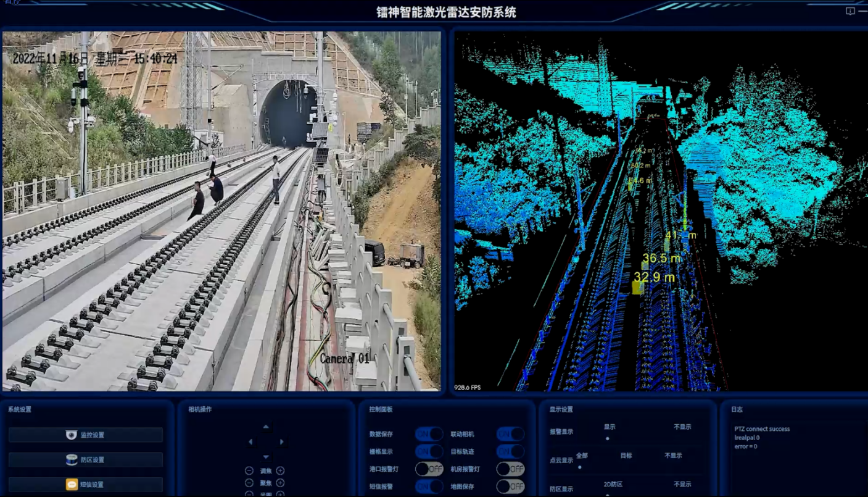Turn off the 栅格显示 switch

(x=429, y=451)
